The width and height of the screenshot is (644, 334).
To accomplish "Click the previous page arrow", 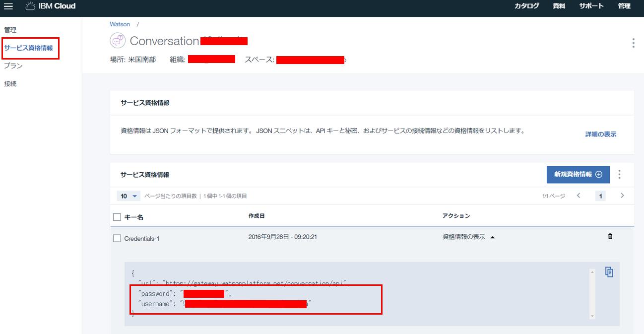I will click(579, 196).
